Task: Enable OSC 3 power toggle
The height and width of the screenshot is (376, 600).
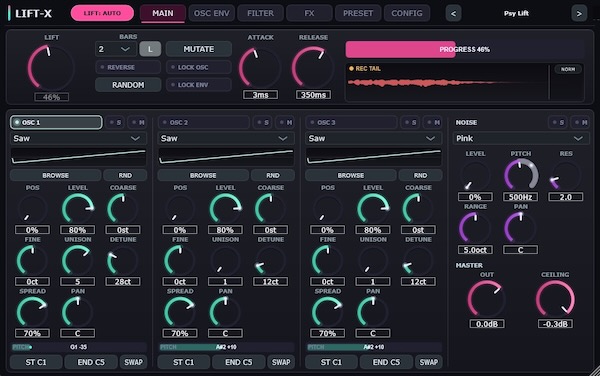Action: 351,122
